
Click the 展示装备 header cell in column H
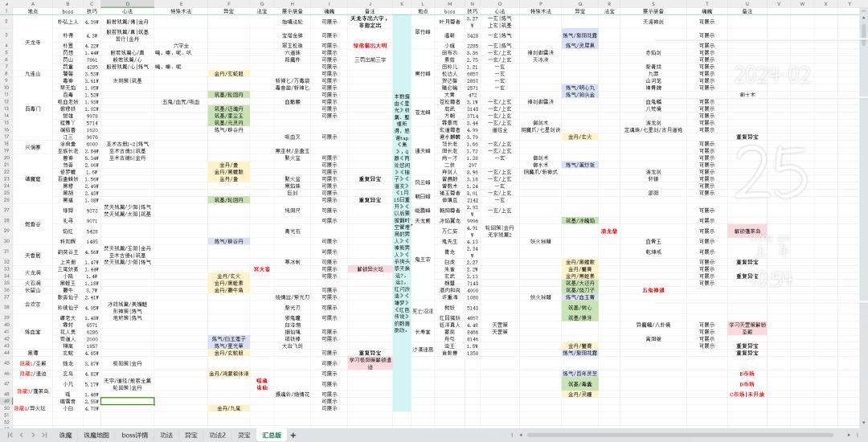point(293,11)
